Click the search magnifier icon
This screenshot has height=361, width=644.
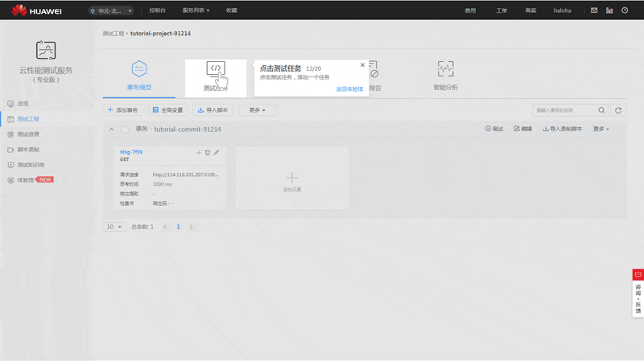click(x=601, y=110)
